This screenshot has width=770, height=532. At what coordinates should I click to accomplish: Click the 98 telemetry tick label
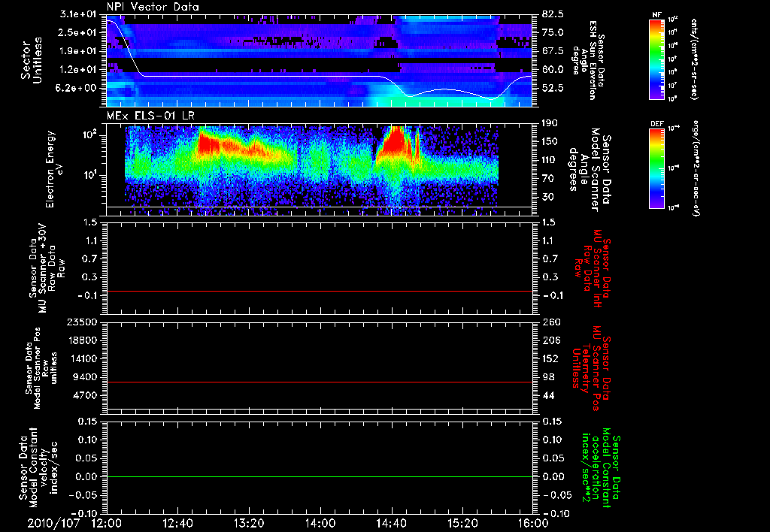[548, 377]
